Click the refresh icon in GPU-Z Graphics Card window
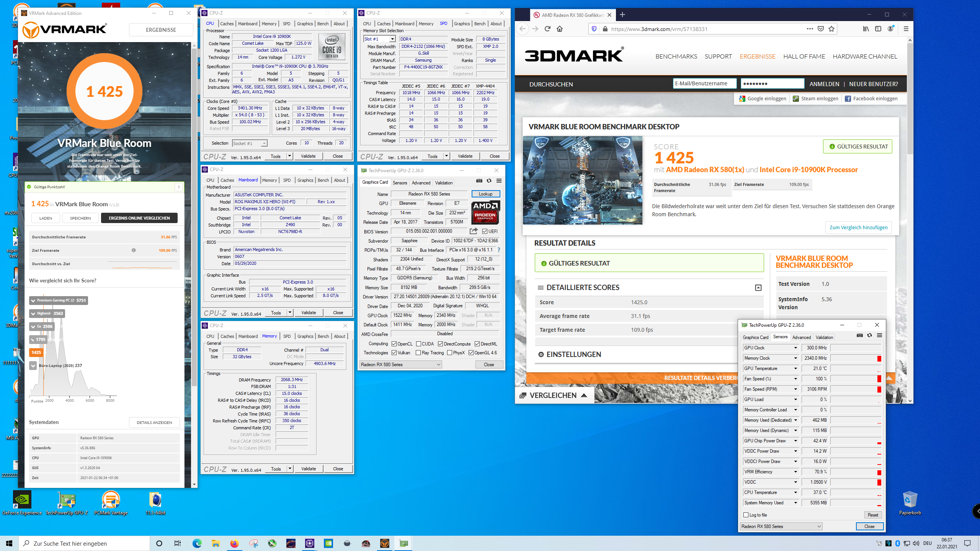Image resolution: width=980 pixels, height=551 pixels. pyautogui.click(x=489, y=181)
